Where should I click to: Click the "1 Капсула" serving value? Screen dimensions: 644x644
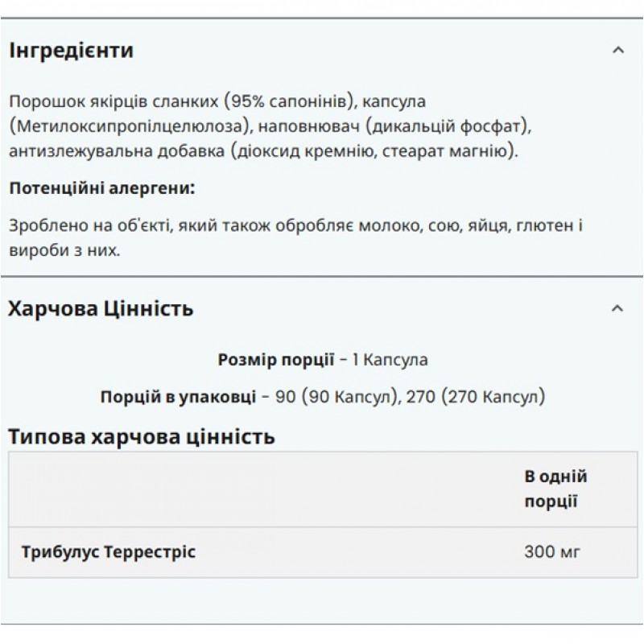390,359
